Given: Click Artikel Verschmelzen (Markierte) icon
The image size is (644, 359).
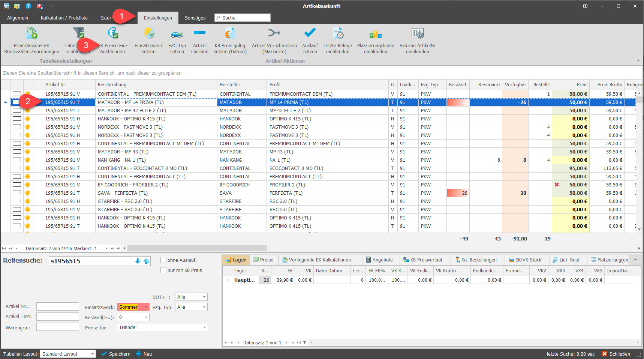Looking at the screenshot, I should pos(274,33).
